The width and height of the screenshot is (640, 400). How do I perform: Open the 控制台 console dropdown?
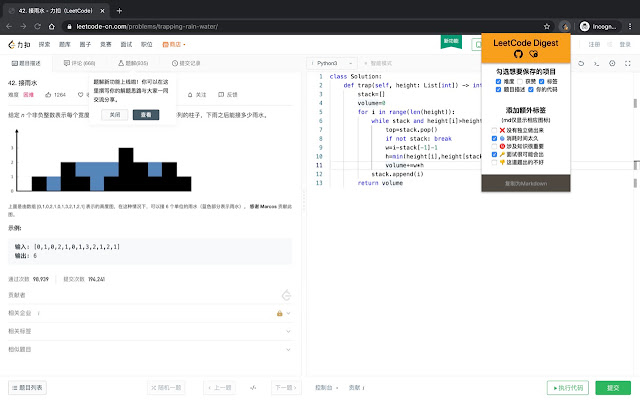327,388
